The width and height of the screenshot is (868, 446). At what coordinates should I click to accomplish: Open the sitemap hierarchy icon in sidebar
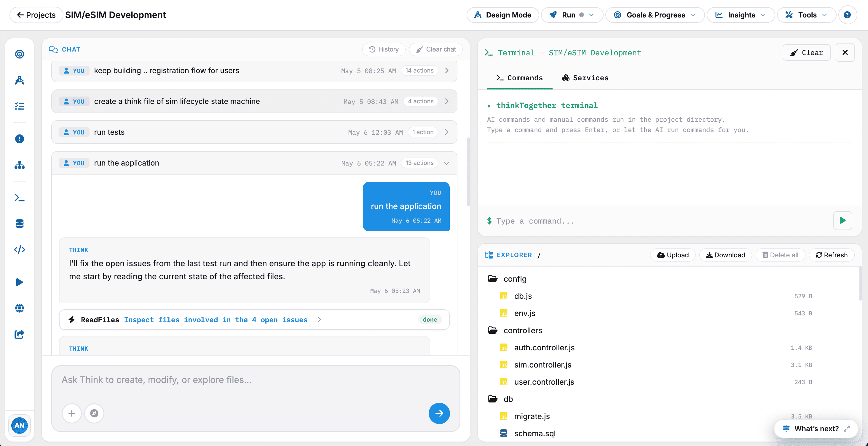[x=20, y=165]
